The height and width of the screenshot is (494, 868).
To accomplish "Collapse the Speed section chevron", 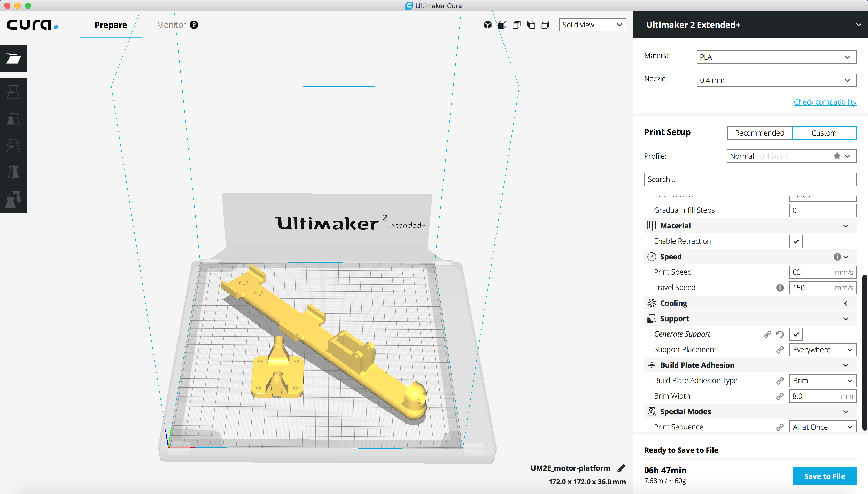I will [846, 257].
